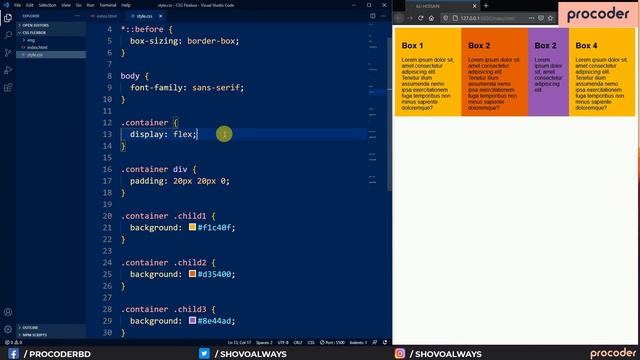Click the Pocket save icon in the address bar
Screen dimensions: 640x360
click(x=541, y=18)
